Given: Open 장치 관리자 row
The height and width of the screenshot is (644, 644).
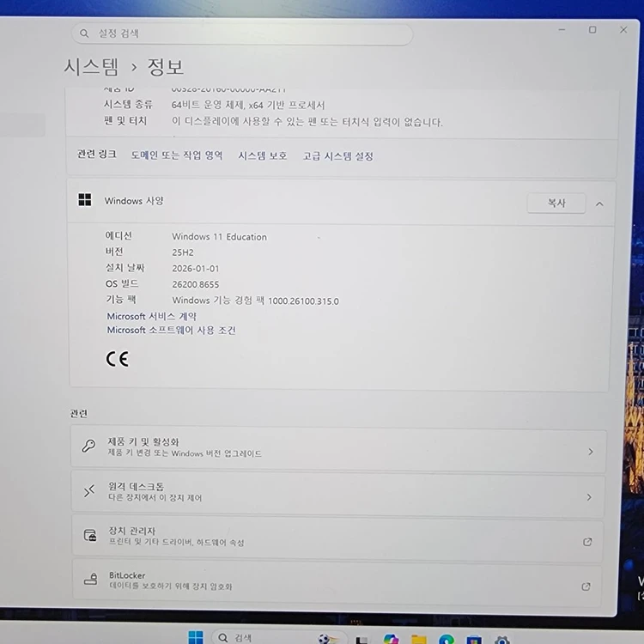Looking at the screenshot, I should point(337,538).
